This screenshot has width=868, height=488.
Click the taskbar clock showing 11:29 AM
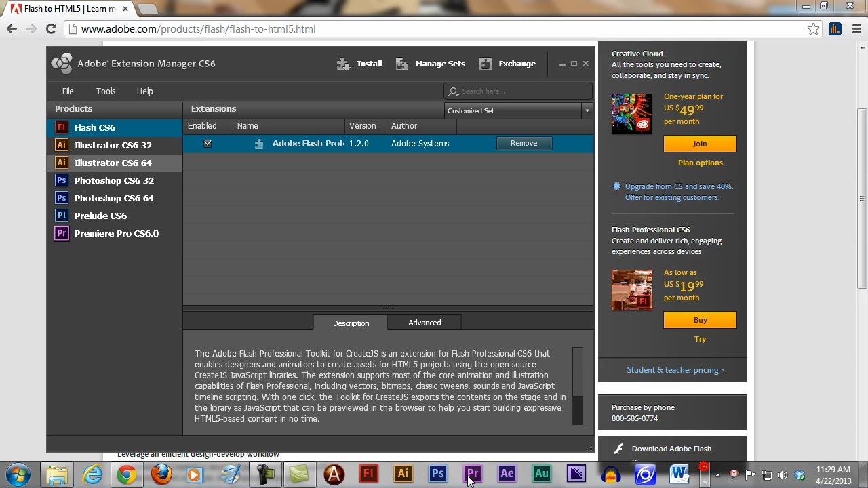pos(833,474)
